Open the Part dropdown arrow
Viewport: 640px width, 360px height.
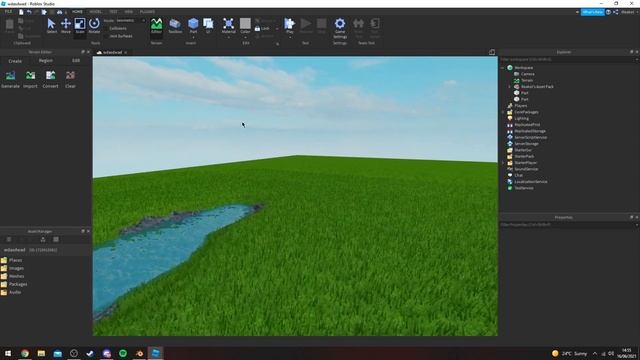[x=193, y=37]
